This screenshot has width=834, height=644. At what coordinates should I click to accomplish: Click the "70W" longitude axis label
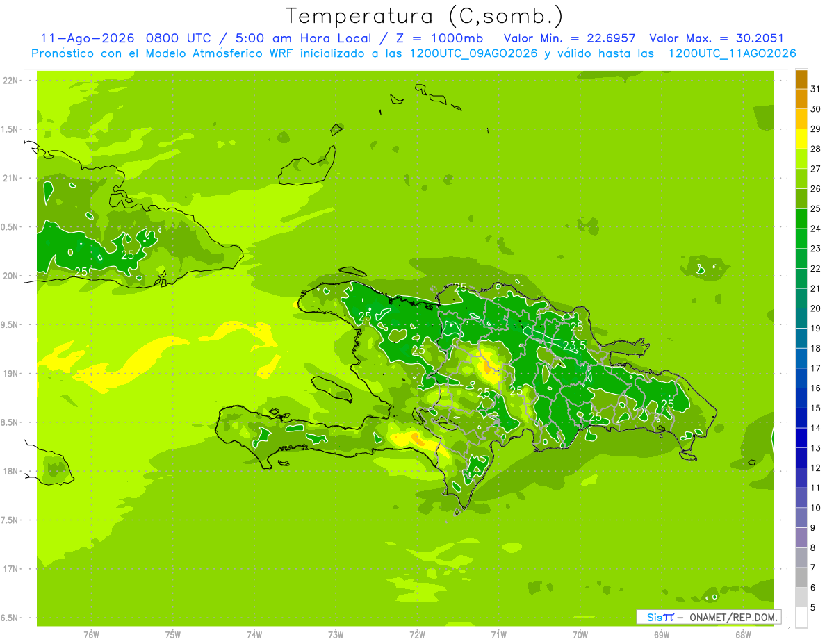[580, 634]
